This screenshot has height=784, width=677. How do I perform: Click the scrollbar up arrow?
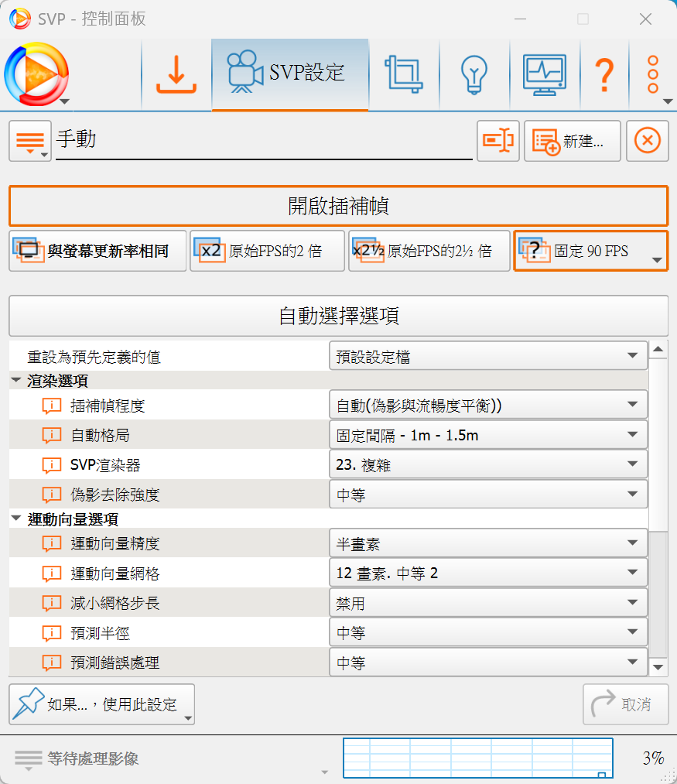(x=658, y=349)
